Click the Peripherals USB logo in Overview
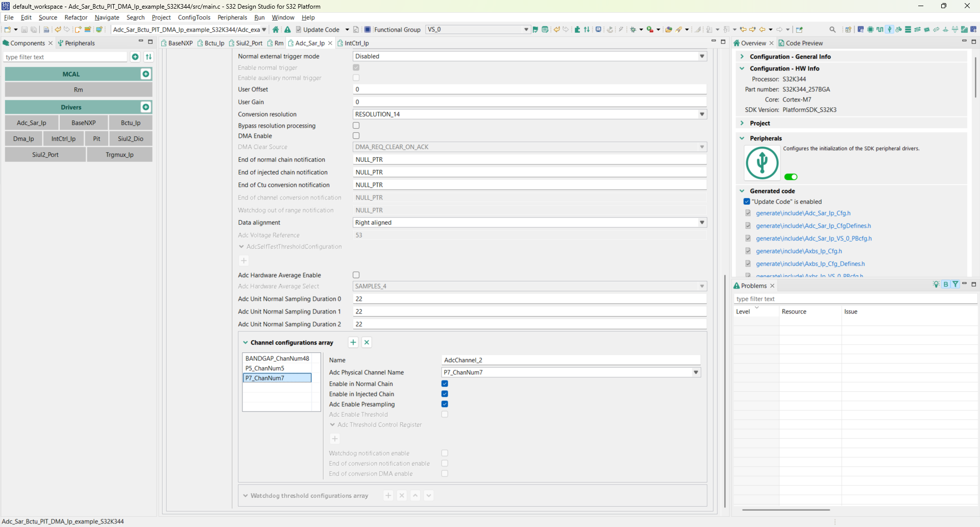 (x=762, y=163)
